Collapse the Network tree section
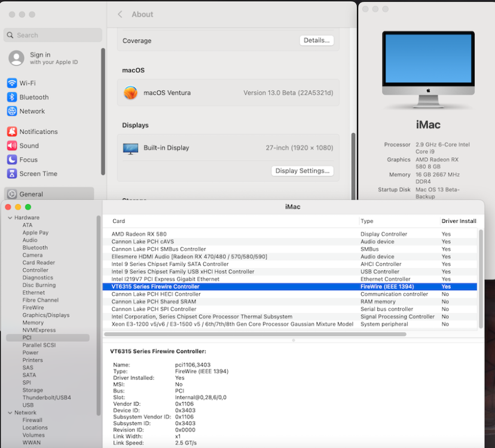This screenshot has width=495, height=448. coord(10,413)
